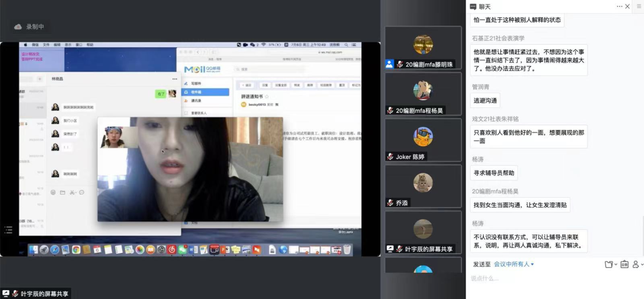Screen dimensions: 644x299
Task: Click the 回复全部 button in QQ Mail toolbar
Action: (x=281, y=85)
